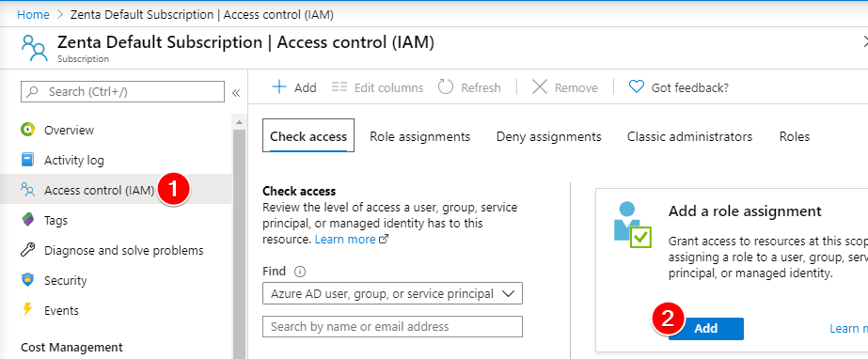Screen dimensions: 868x359
Task: Click the Events lightning icon
Action: click(27, 310)
